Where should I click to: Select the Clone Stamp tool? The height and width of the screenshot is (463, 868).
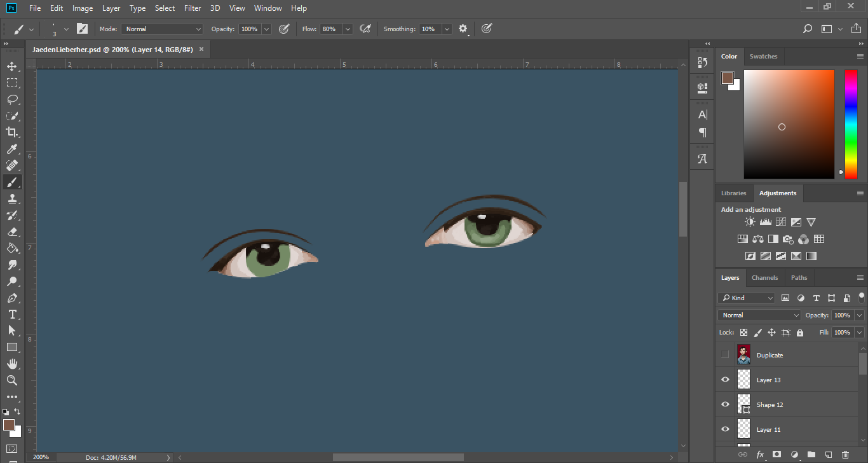tap(12, 198)
